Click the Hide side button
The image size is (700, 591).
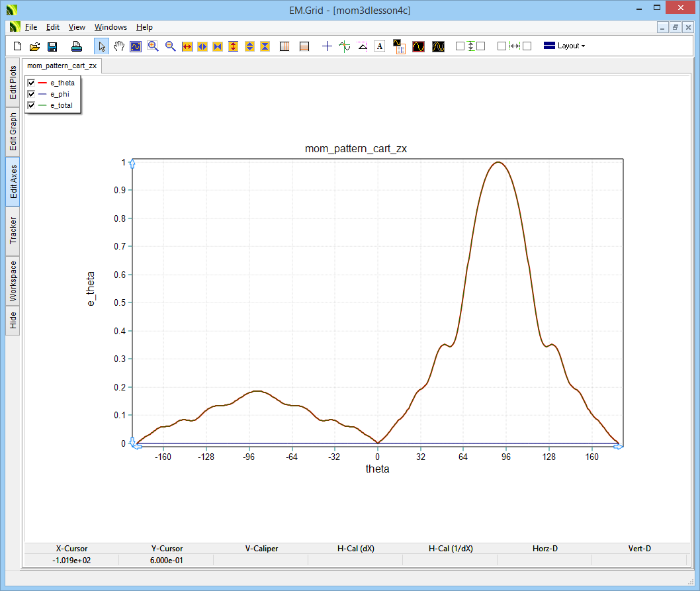tap(13, 321)
